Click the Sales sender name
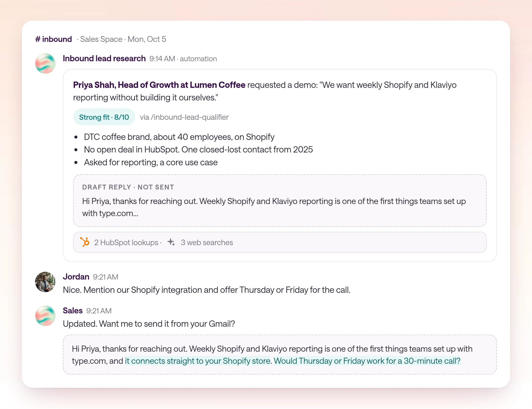532x409 pixels. (73, 311)
